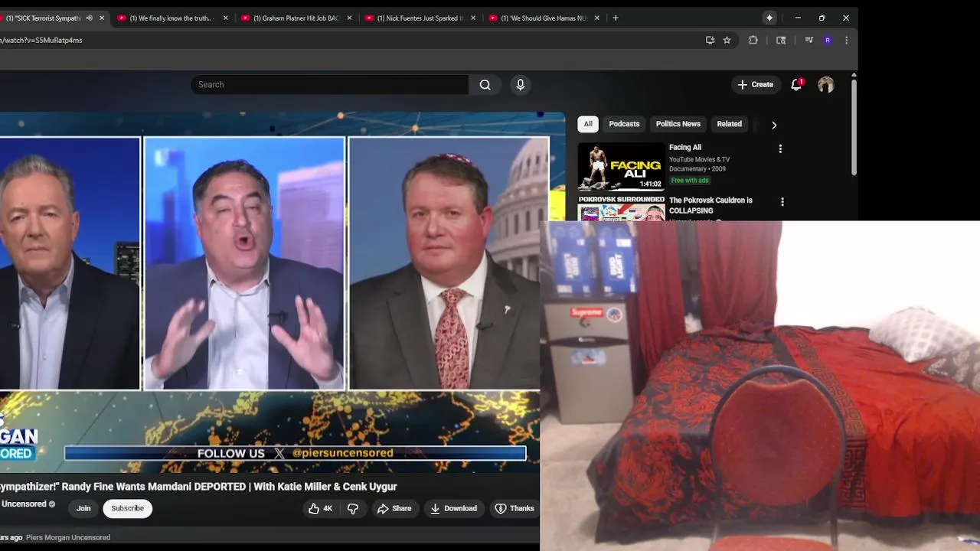The height and width of the screenshot is (551, 980).
Task: Select the Podcasts filter chip
Action: (624, 124)
